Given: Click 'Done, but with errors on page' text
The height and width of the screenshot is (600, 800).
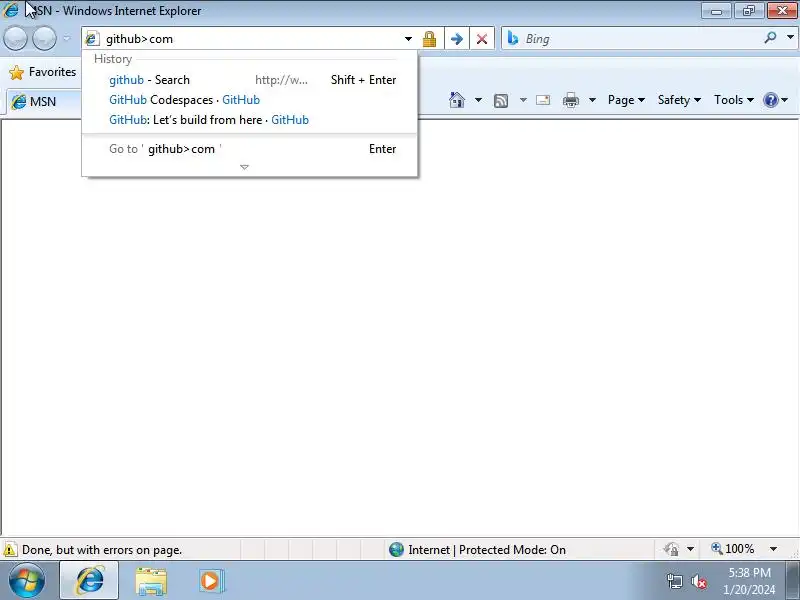Looking at the screenshot, I should [102, 550].
